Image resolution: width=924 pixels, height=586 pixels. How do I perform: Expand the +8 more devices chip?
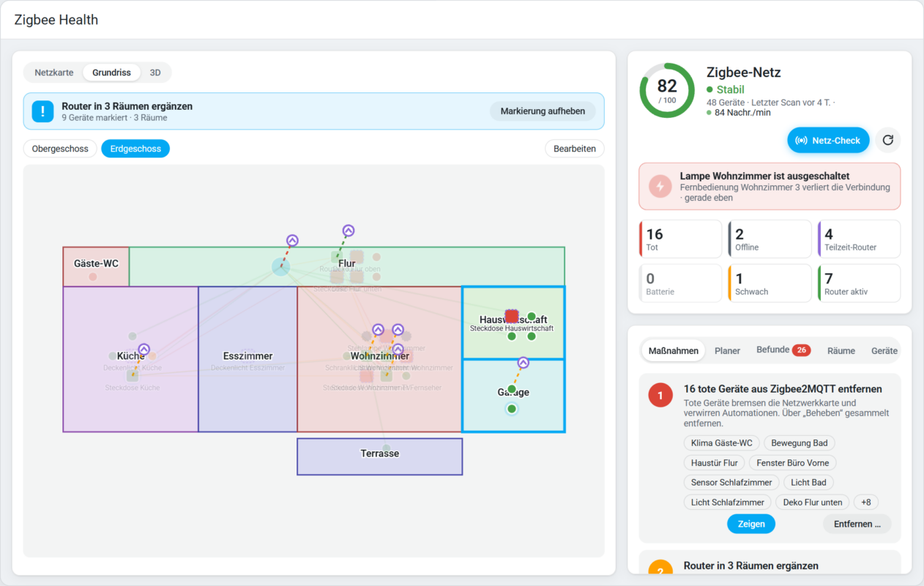(866, 502)
